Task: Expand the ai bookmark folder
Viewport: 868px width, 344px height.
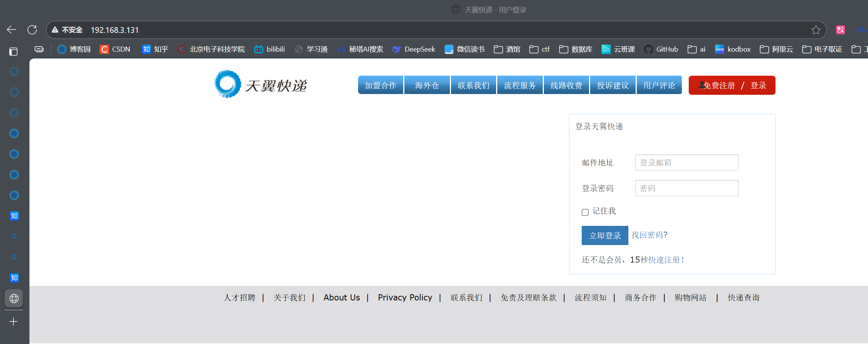Action: pyautogui.click(x=696, y=49)
